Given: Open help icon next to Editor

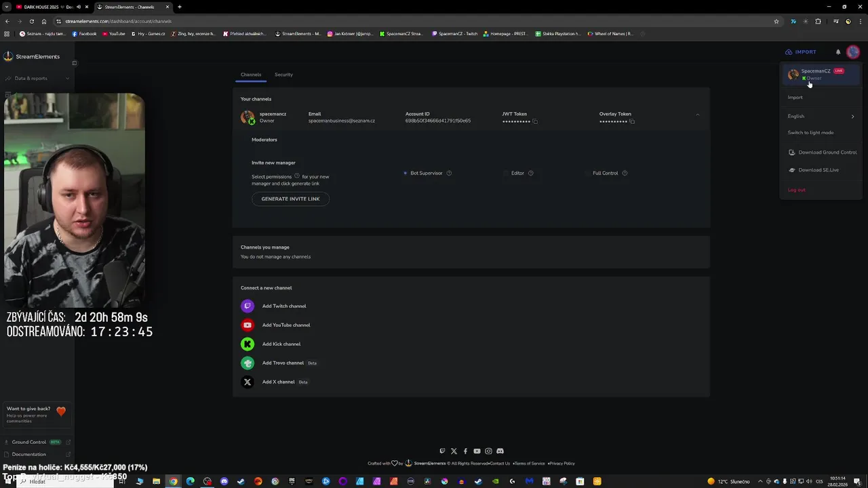Looking at the screenshot, I should [530, 173].
